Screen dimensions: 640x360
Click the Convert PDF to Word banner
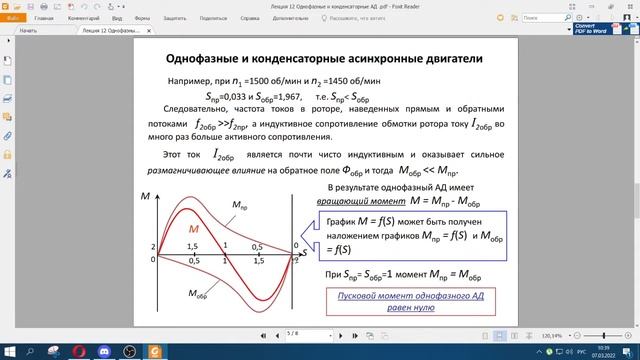606,29
